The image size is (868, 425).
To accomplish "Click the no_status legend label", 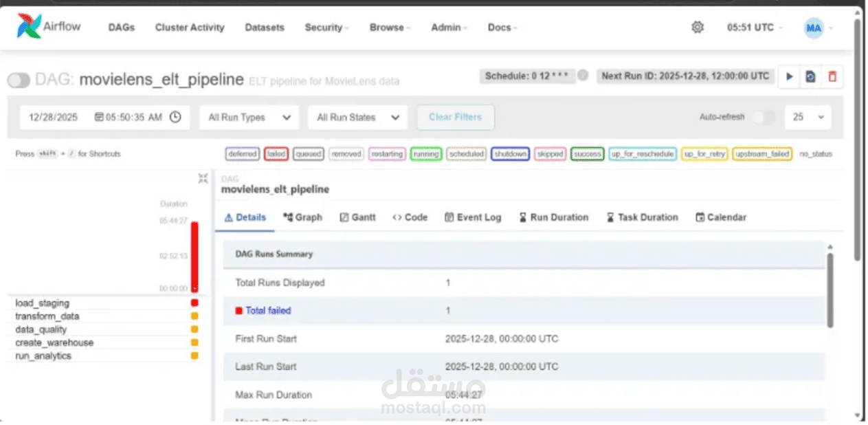I will pos(816,154).
